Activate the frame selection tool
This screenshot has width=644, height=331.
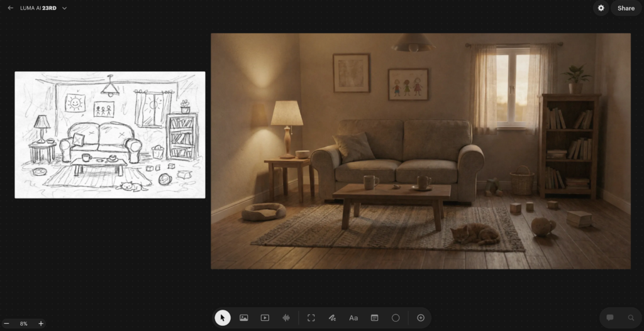point(311,318)
